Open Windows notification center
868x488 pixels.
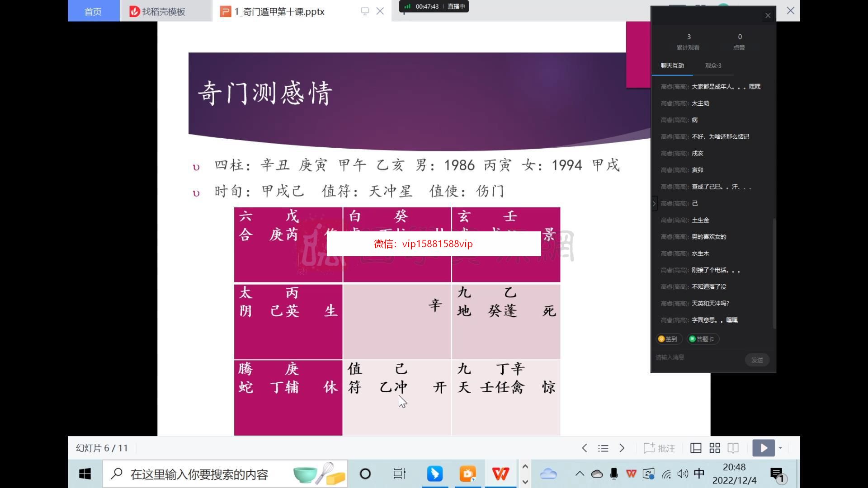(778, 475)
